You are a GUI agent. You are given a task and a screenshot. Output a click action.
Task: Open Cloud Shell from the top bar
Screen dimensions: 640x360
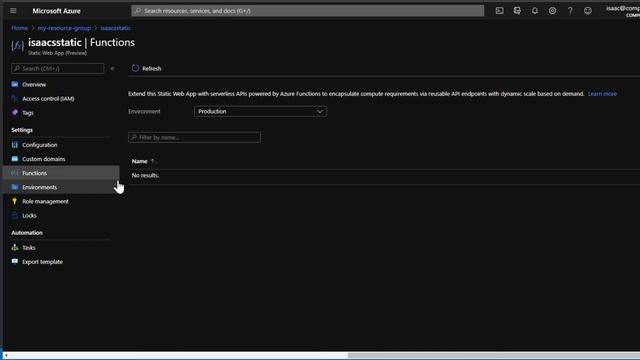(499, 11)
